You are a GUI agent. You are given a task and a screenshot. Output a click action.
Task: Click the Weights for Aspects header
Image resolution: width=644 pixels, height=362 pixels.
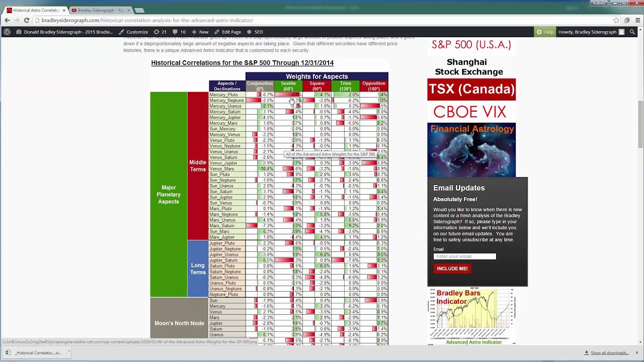[317, 76]
